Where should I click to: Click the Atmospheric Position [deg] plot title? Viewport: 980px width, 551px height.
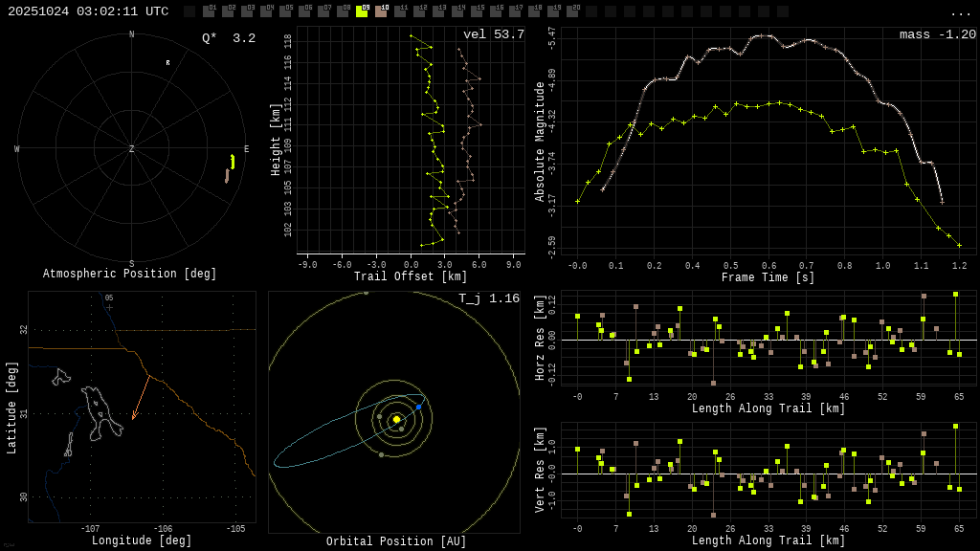130,275
